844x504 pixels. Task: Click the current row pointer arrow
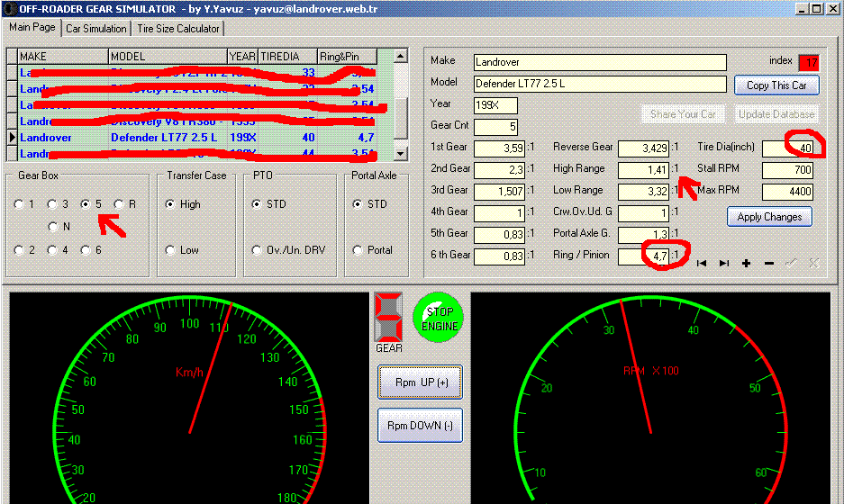click(x=12, y=137)
